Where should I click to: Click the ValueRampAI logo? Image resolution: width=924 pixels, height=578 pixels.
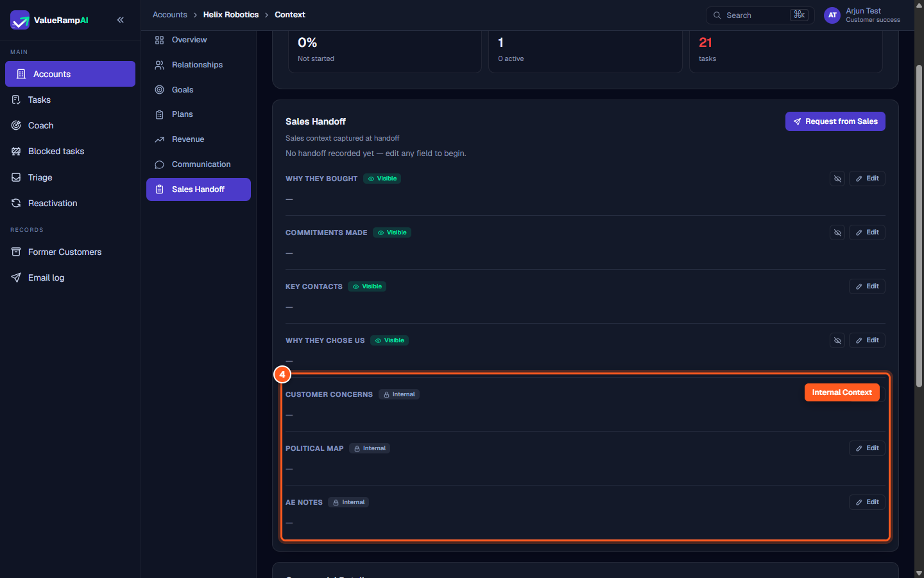49,20
